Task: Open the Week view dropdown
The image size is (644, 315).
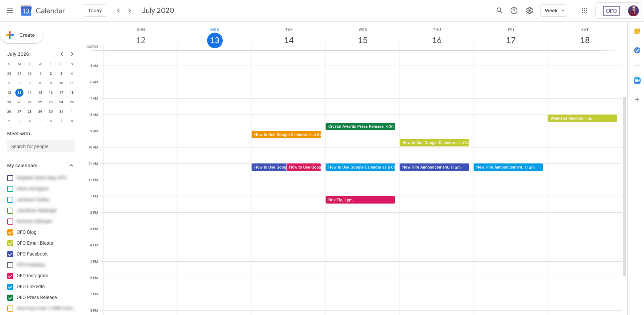Action: click(x=554, y=11)
